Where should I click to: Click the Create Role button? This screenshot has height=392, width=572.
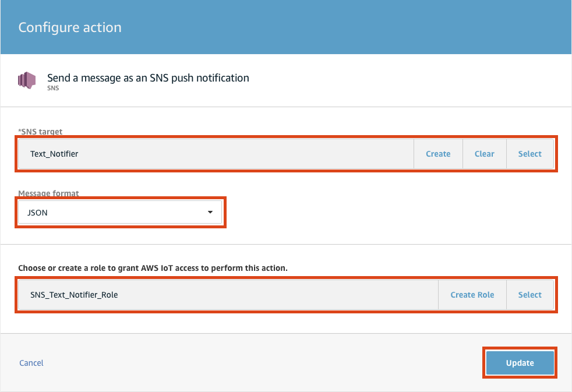pos(472,295)
